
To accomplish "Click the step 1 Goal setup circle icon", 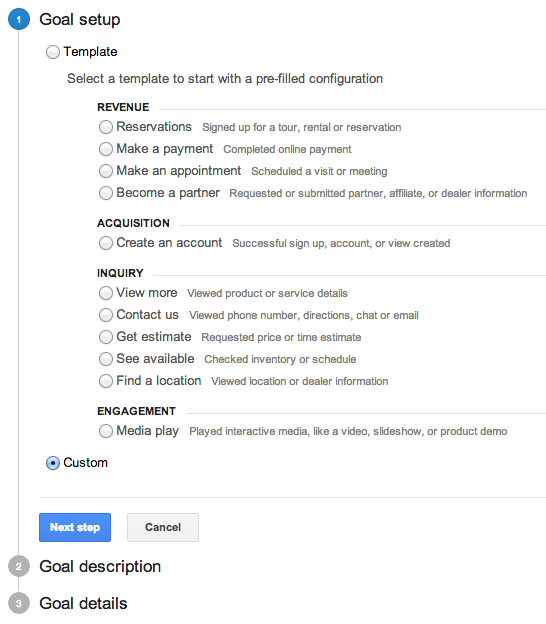I will pos(19,19).
